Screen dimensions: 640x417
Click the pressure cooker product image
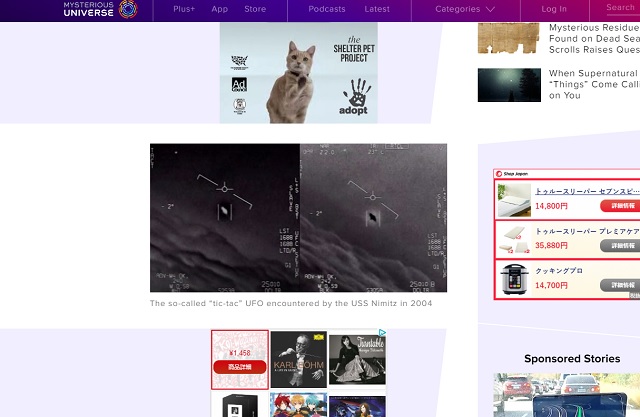[514, 279]
